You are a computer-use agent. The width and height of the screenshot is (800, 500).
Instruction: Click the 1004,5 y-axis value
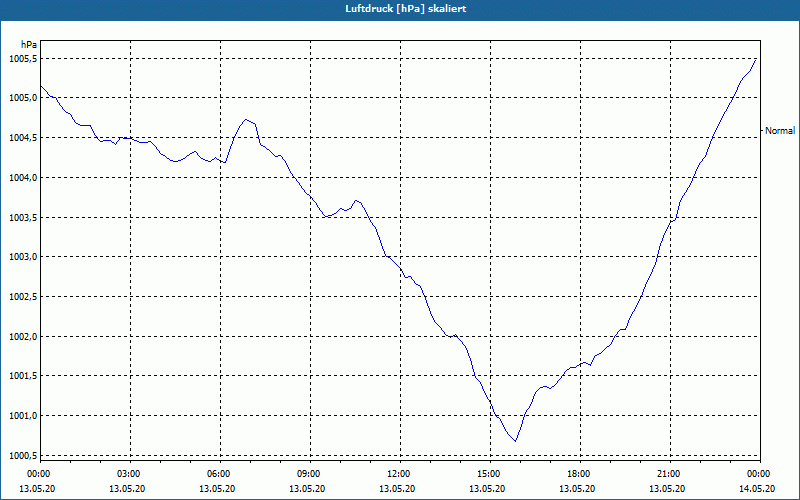tap(22, 138)
